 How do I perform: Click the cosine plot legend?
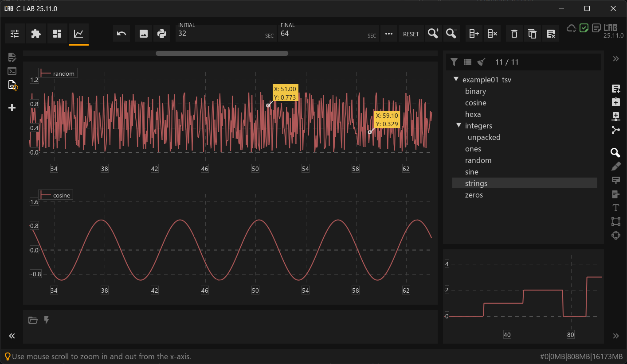tap(55, 195)
